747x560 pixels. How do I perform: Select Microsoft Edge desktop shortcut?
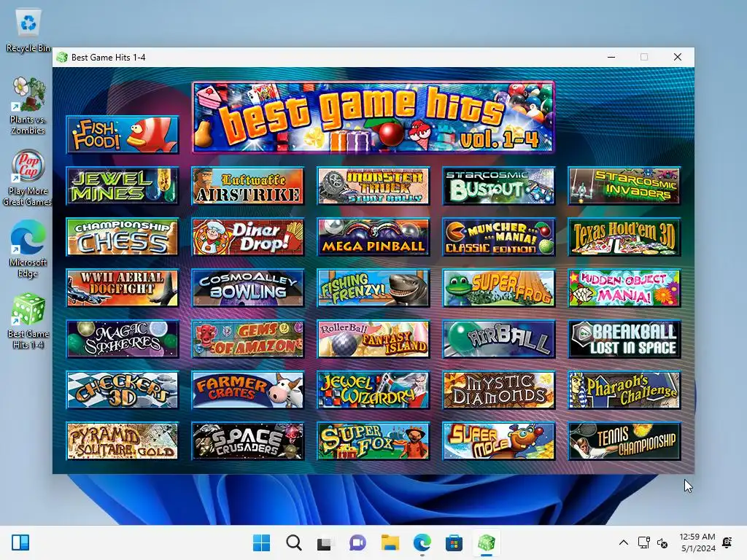pyautogui.click(x=28, y=249)
